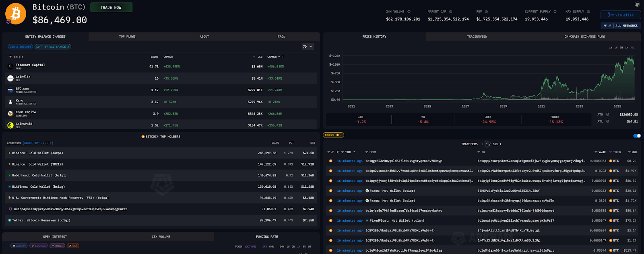Click the large orange Bitcoin logo
644x254 pixels.
coord(16,14)
